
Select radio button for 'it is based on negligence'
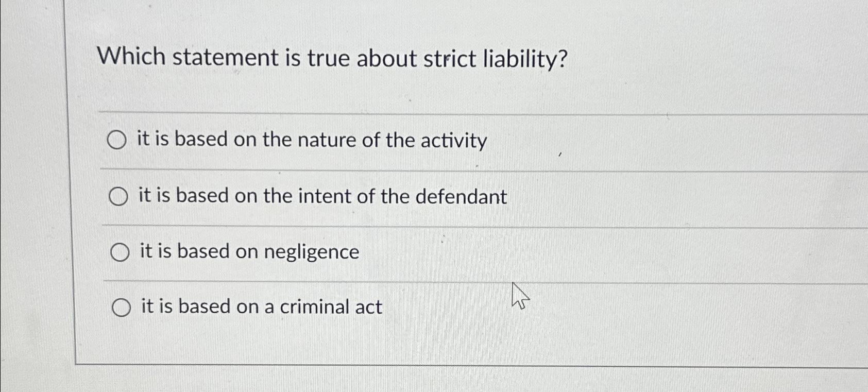click(x=121, y=252)
